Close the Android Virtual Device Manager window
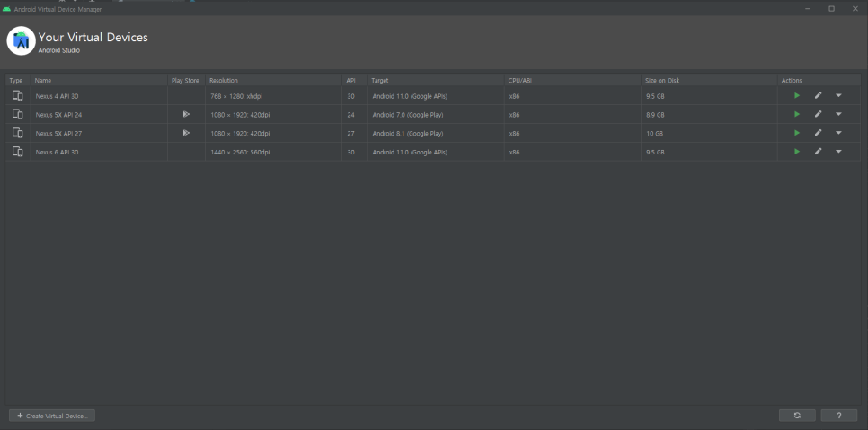Image resolution: width=868 pixels, height=430 pixels. click(855, 9)
